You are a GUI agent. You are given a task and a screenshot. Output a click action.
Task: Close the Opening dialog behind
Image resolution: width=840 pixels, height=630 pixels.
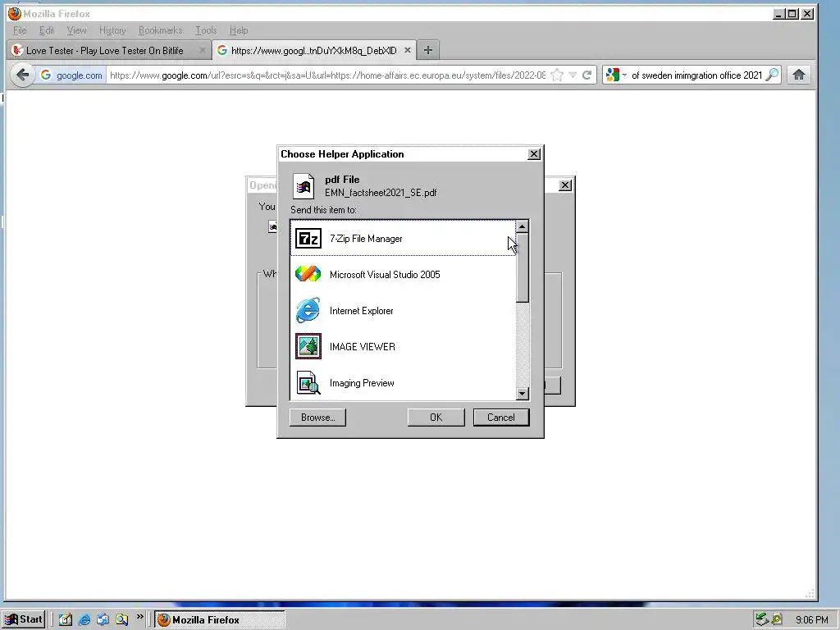[565, 185]
